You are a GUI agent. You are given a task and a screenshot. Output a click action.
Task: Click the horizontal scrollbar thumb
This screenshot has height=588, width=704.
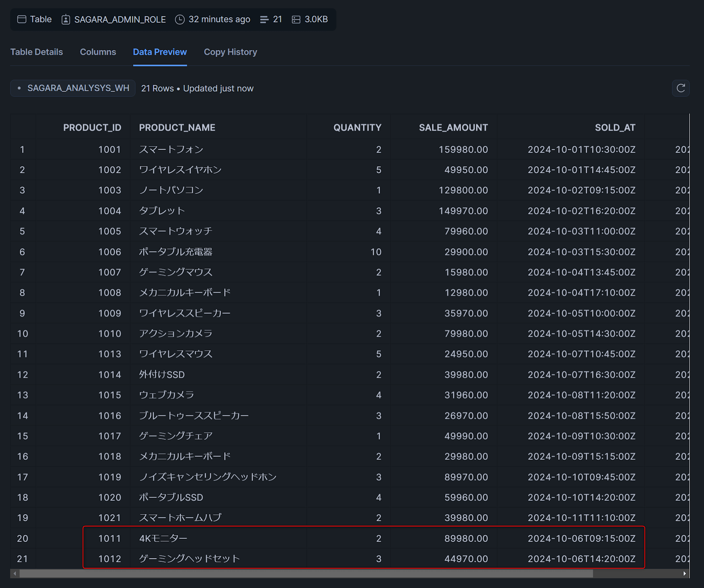(x=306, y=574)
